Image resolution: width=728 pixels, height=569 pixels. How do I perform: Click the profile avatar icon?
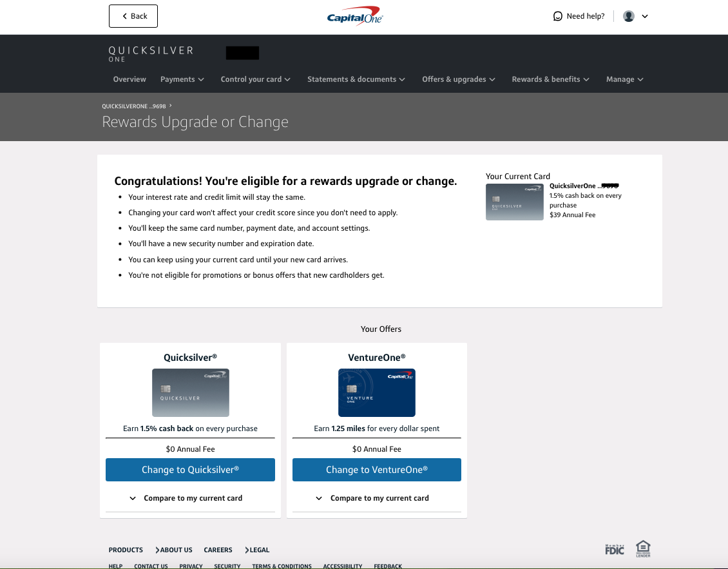tap(628, 15)
